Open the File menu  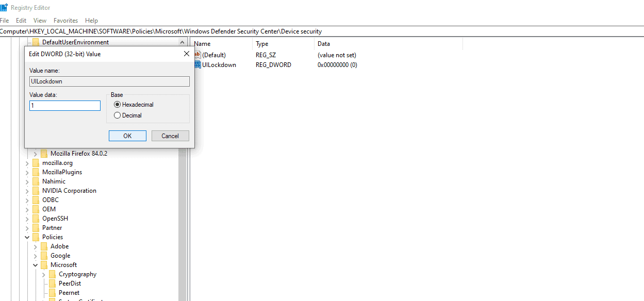[5, 21]
